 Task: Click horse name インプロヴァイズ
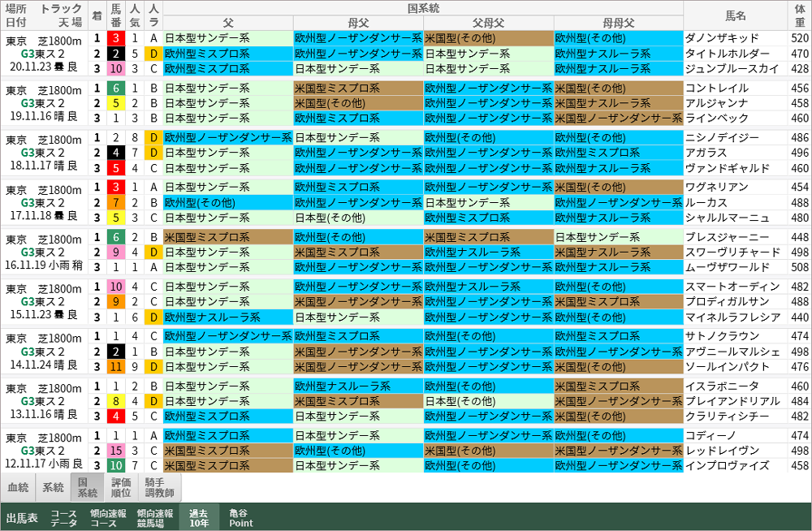coord(727,466)
